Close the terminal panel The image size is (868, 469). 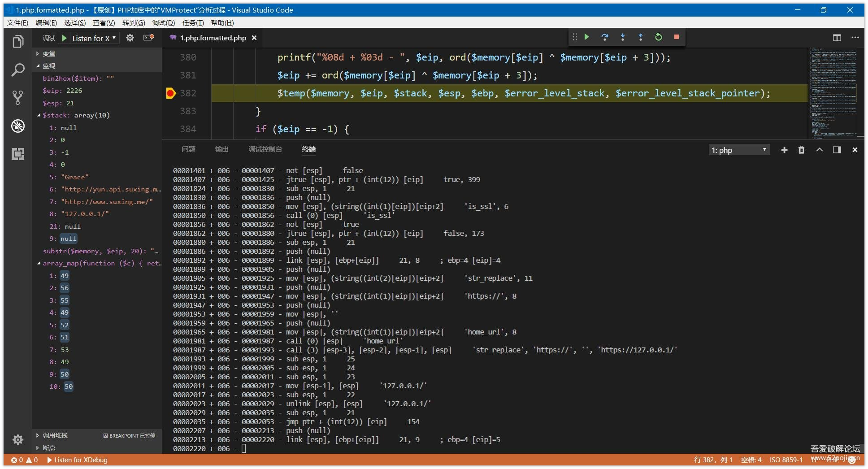click(x=855, y=150)
